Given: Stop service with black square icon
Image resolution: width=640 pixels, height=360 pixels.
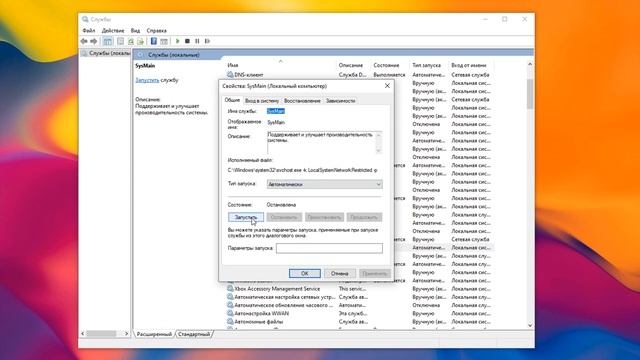Looking at the screenshot, I should (x=187, y=41).
